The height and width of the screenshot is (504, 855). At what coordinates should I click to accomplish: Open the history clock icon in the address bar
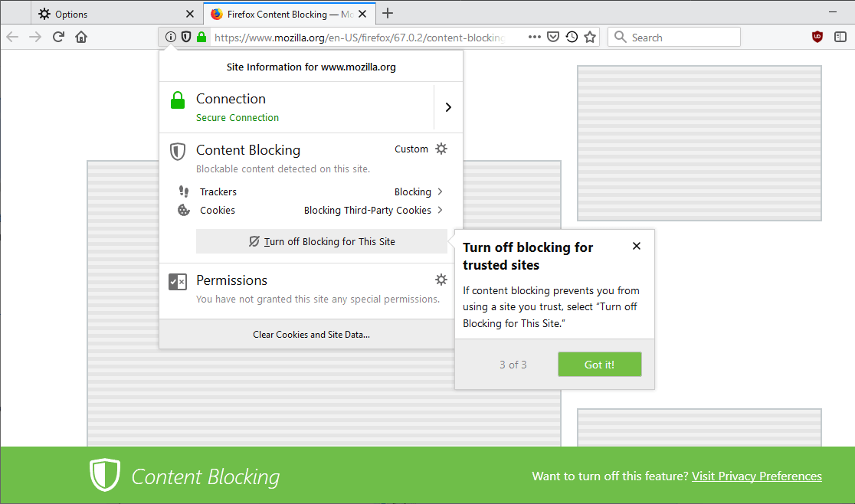click(572, 37)
